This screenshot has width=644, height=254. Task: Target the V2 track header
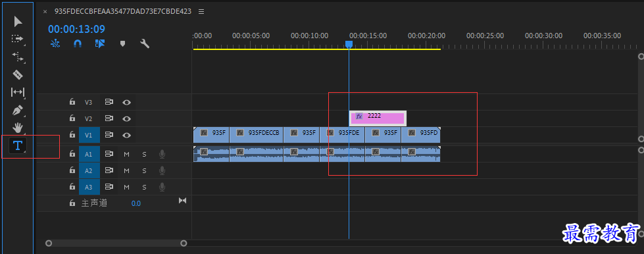click(x=89, y=119)
